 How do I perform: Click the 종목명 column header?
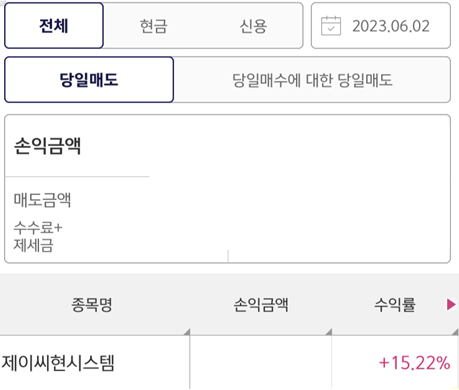[92, 305]
